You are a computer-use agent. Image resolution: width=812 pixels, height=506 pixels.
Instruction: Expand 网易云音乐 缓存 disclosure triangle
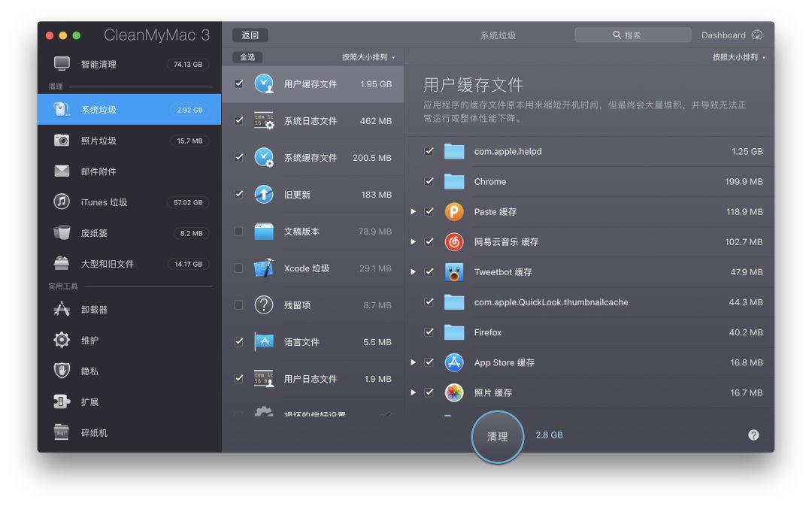point(414,241)
